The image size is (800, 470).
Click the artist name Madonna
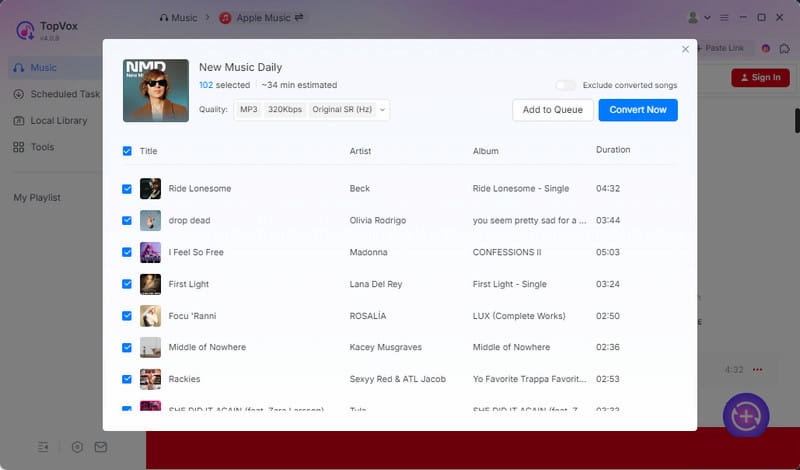(368, 252)
